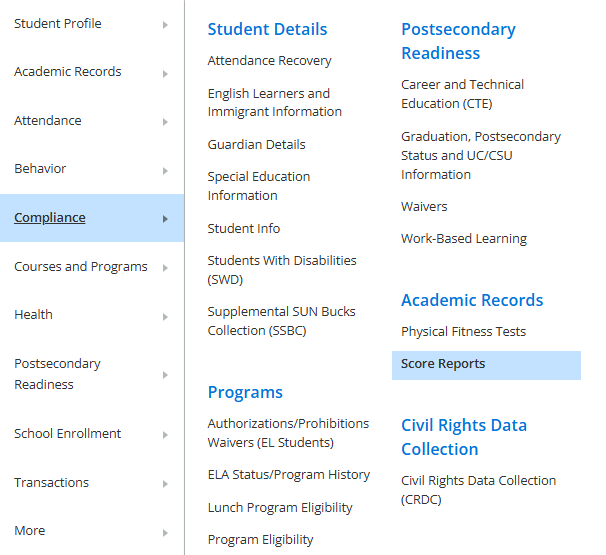Expand the Attendance submenu arrow
Image resolution: width=606 pixels, height=555 pixels.
tap(165, 122)
